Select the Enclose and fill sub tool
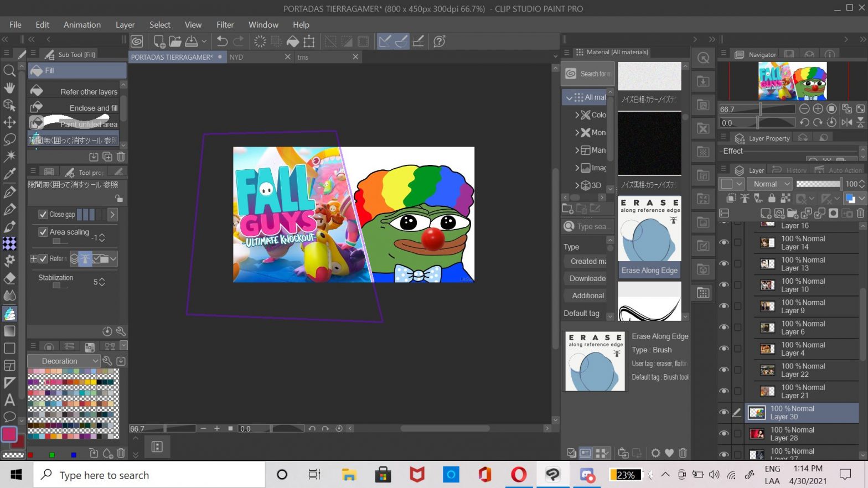This screenshot has width=868, height=488. pyautogui.click(x=76, y=108)
